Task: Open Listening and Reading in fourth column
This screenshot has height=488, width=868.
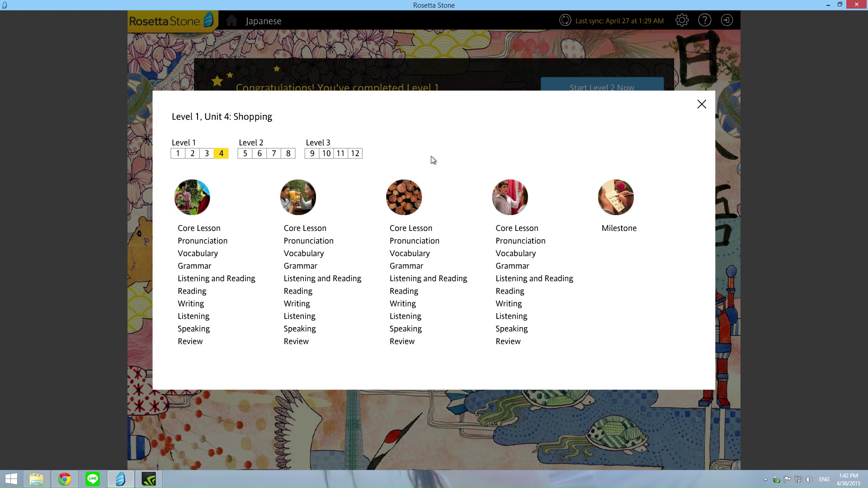Action: 534,279
